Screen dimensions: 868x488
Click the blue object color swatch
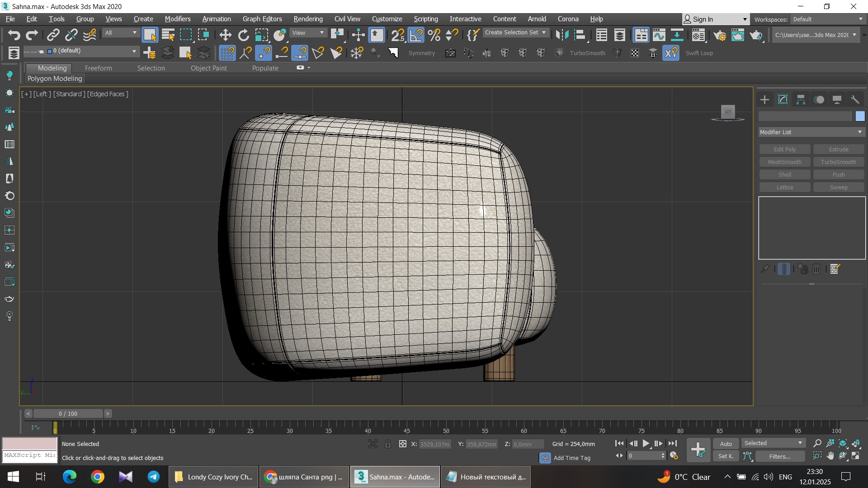pyautogui.click(x=860, y=117)
